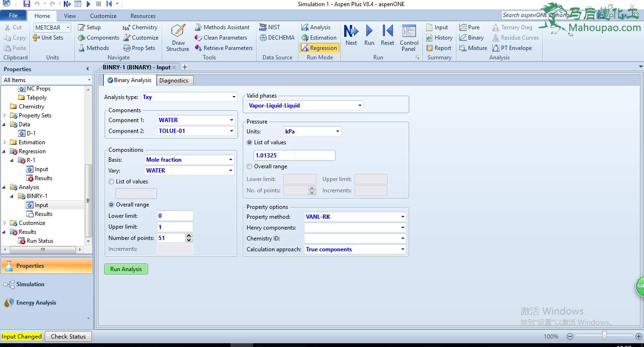Select compositions Overall range radio button

[111, 205]
